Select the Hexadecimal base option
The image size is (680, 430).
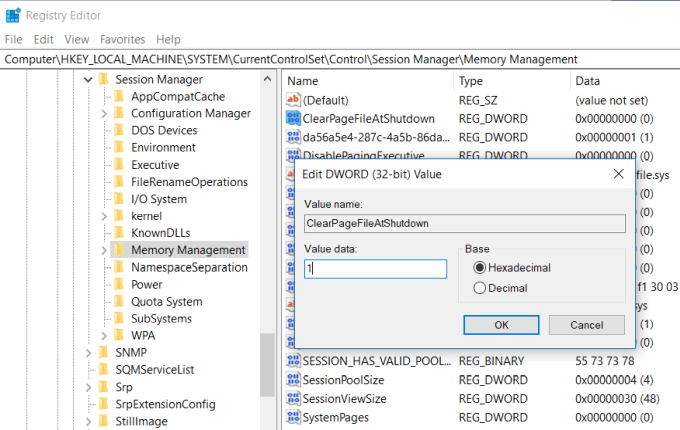(x=480, y=268)
